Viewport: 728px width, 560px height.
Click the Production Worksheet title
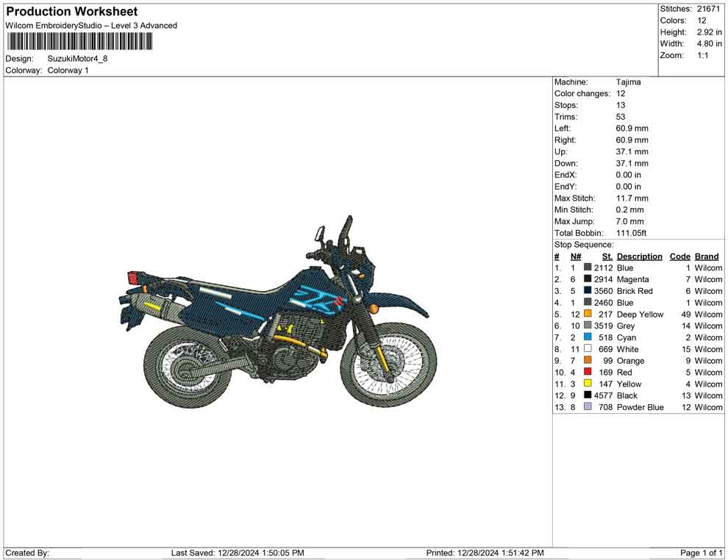coord(71,11)
